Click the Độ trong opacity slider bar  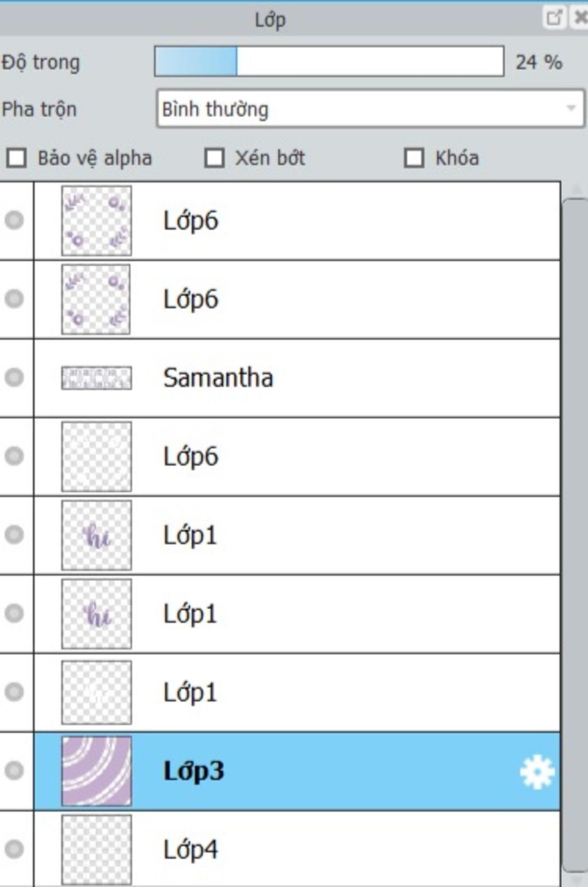(x=329, y=61)
